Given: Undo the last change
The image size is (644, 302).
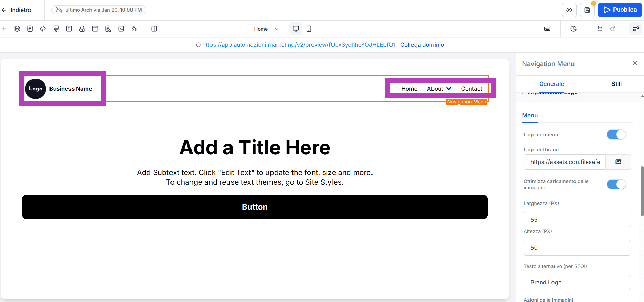Looking at the screenshot, I should tap(600, 29).
